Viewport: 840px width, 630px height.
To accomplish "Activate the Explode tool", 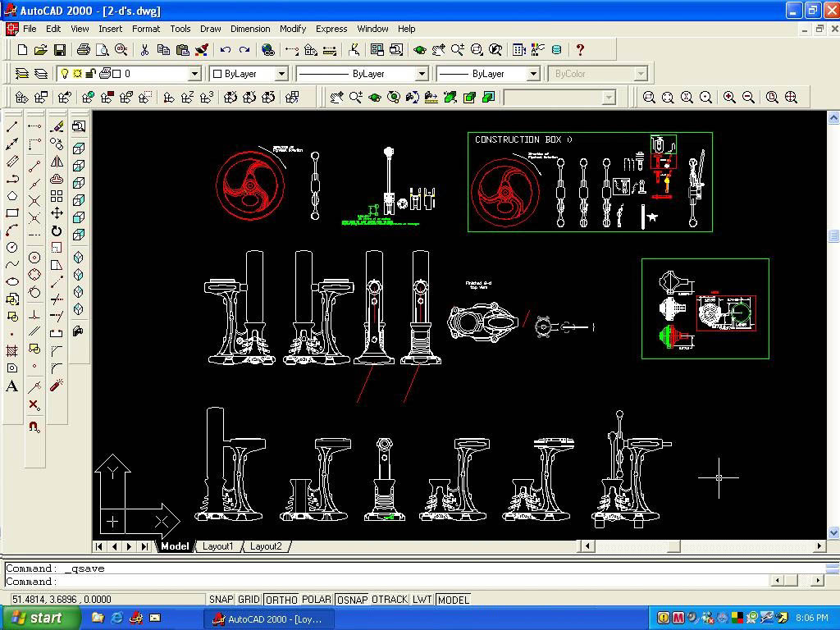I will [x=57, y=386].
